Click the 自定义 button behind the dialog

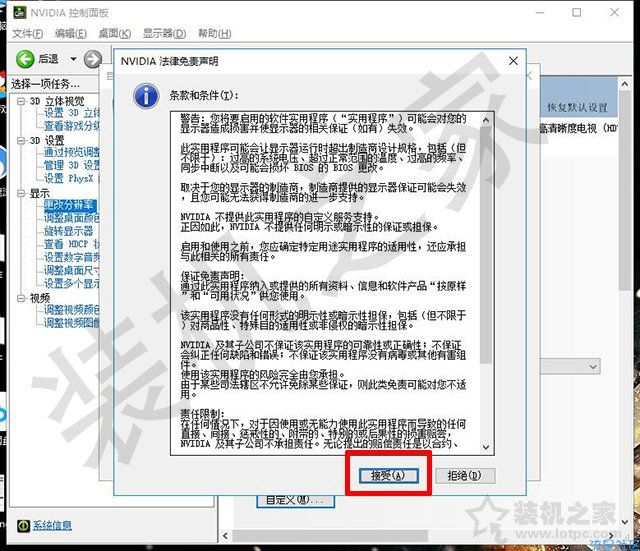(296, 501)
